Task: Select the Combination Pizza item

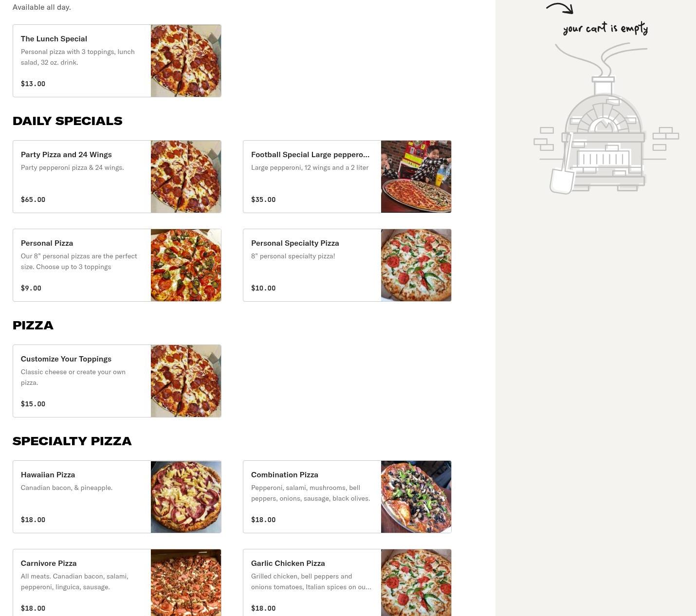Action: tap(347, 497)
